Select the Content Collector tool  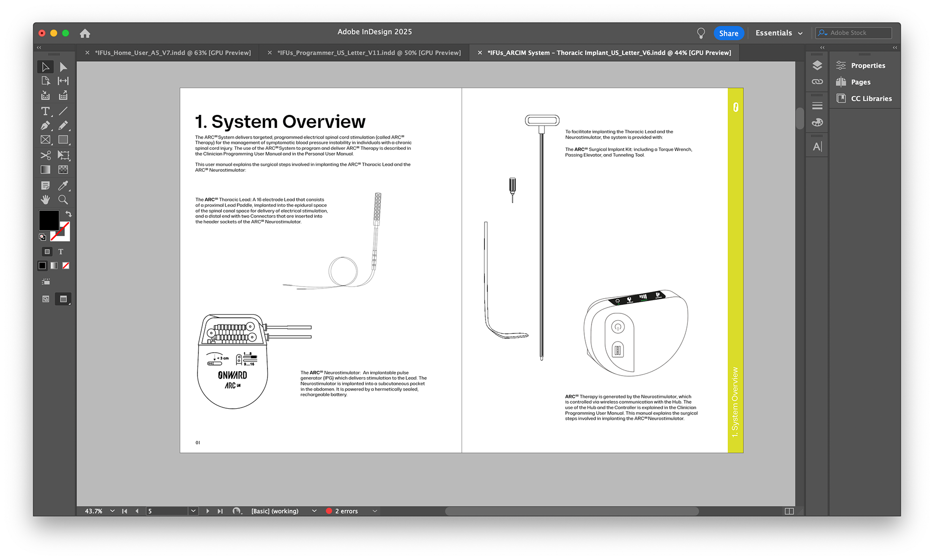click(x=45, y=95)
